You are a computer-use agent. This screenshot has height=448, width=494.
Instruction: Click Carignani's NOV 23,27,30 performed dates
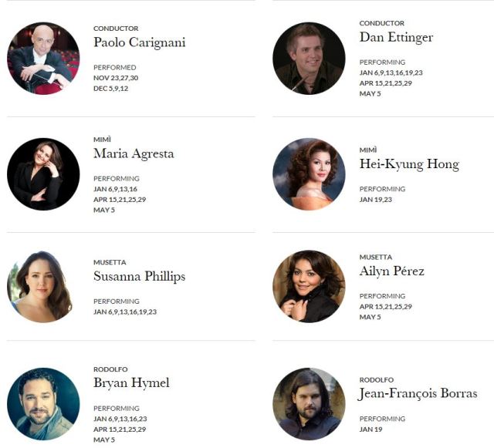coord(116,78)
